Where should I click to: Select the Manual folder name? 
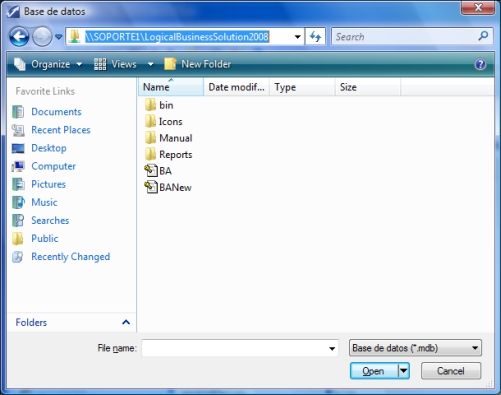(176, 138)
